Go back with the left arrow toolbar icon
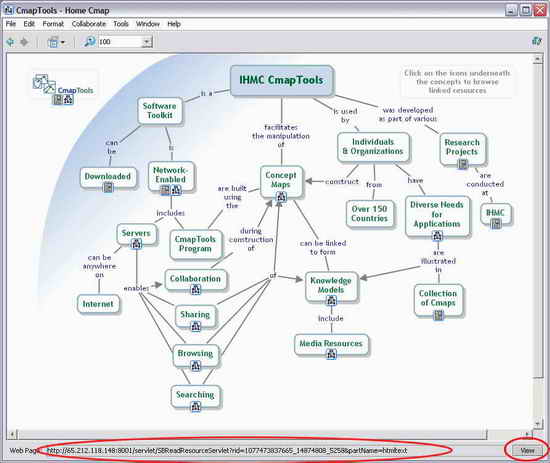The image size is (550, 463). (11, 42)
